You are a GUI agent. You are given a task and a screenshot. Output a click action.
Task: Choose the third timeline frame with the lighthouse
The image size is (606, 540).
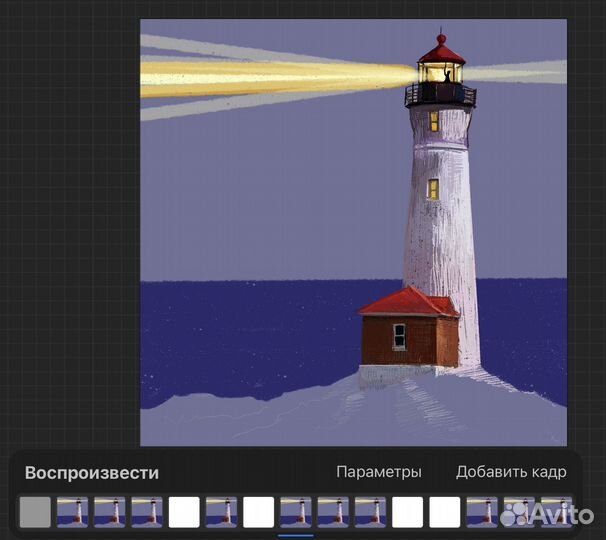pyautogui.click(x=109, y=512)
